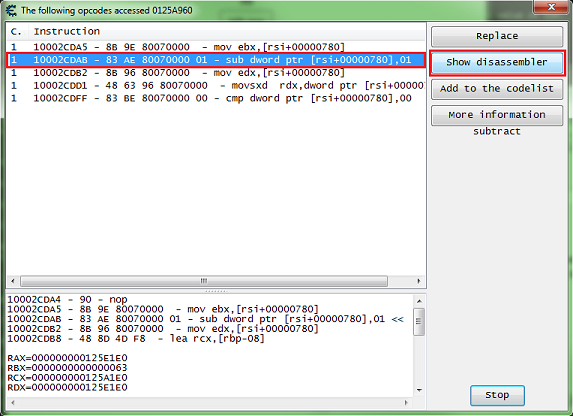The height and width of the screenshot is (416, 573).
Task: Click the C. count column header
Action: pyautogui.click(x=17, y=31)
